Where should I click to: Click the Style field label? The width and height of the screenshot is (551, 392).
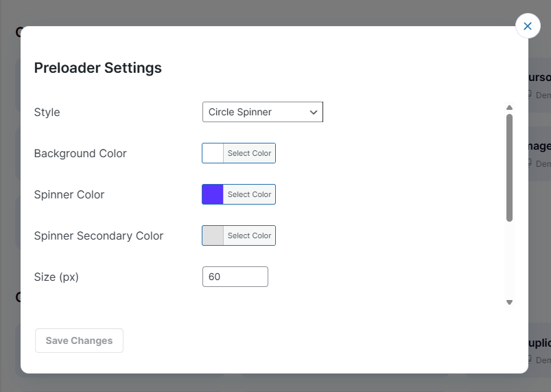[x=47, y=112]
